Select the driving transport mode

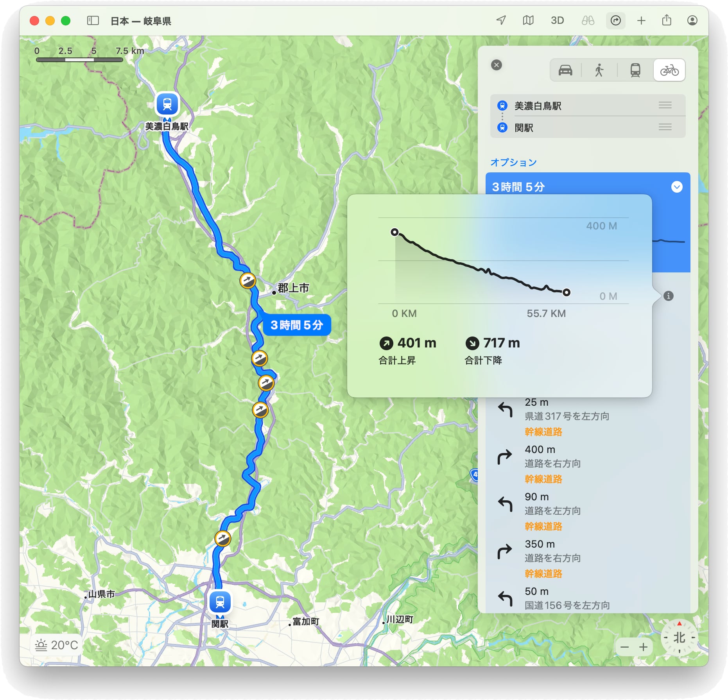coord(565,70)
